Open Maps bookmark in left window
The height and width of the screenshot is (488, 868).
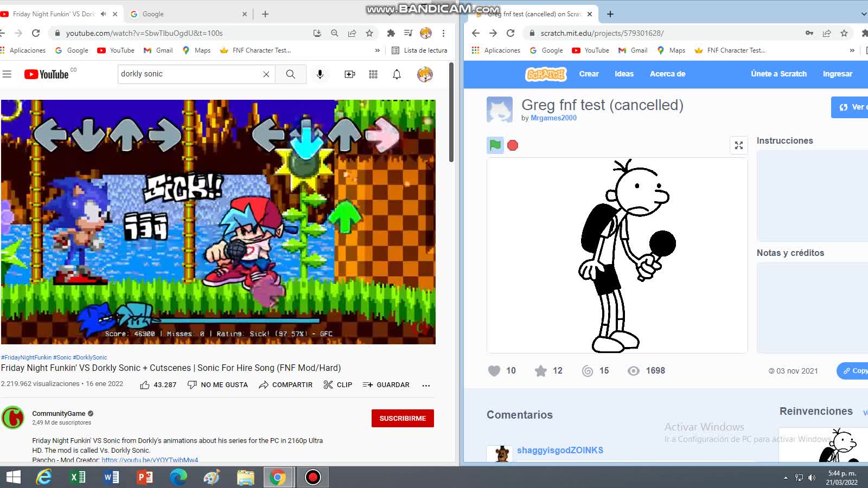196,50
